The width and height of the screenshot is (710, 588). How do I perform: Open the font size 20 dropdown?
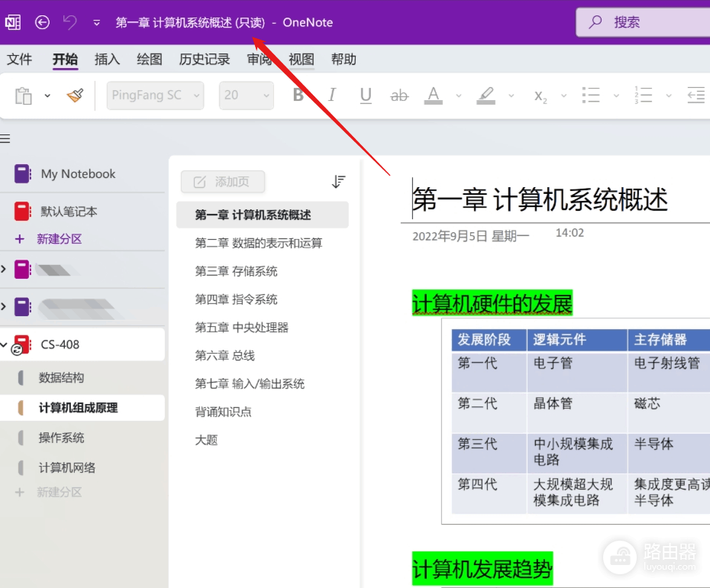click(x=247, y=95)
